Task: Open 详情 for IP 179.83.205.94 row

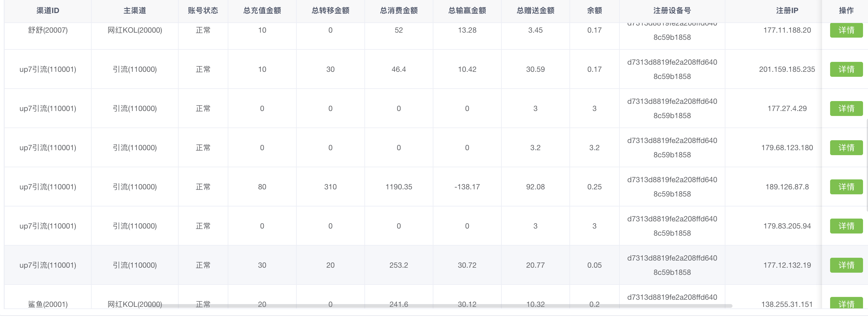Action: click(x=846, y=226)
